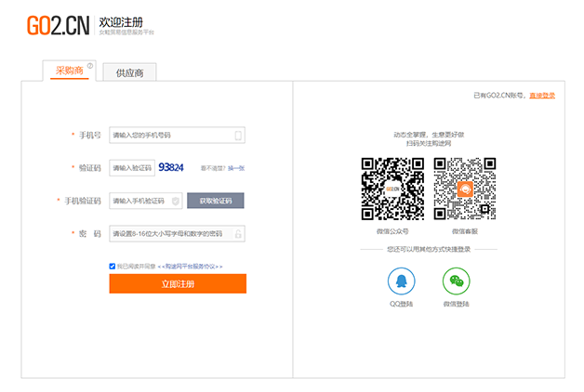Click the 93824 captcha image
Image resolution: width=584 pixels, height=392 pixels.
tap(171, 167)
